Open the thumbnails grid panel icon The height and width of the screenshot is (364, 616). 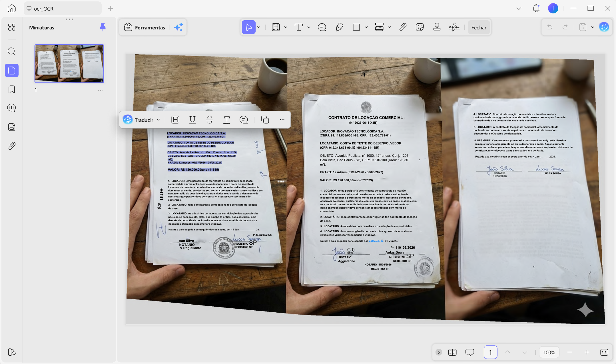coord(12,27)
